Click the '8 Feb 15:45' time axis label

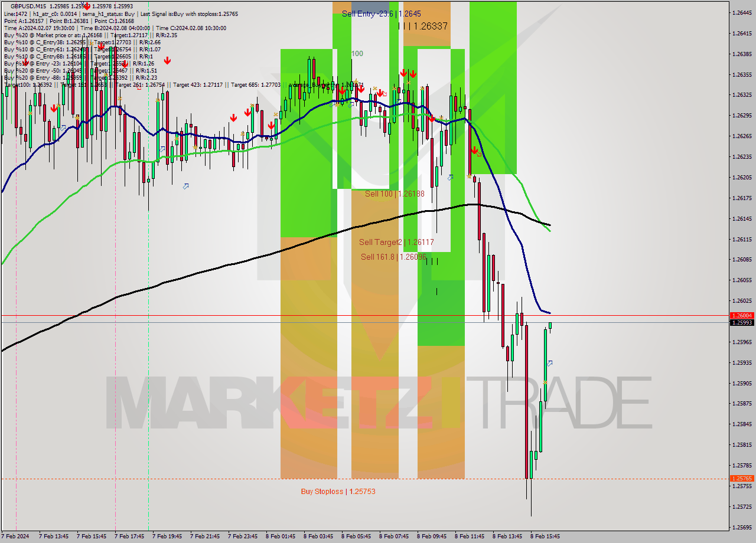click(x=545, y=537)
